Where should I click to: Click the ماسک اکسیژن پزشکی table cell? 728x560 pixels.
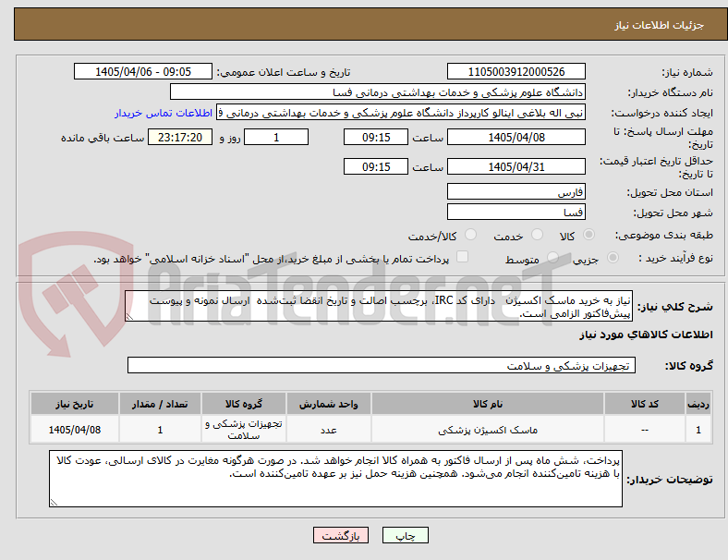pos(488,430)
